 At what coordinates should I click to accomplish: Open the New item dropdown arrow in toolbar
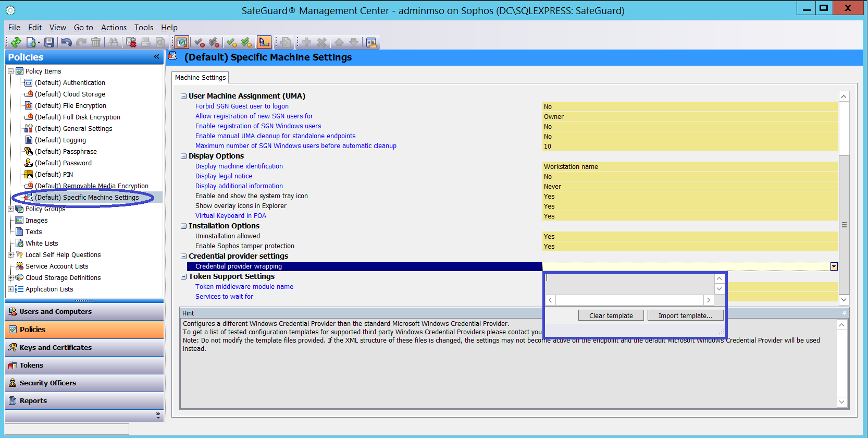(x=39, y=43)
